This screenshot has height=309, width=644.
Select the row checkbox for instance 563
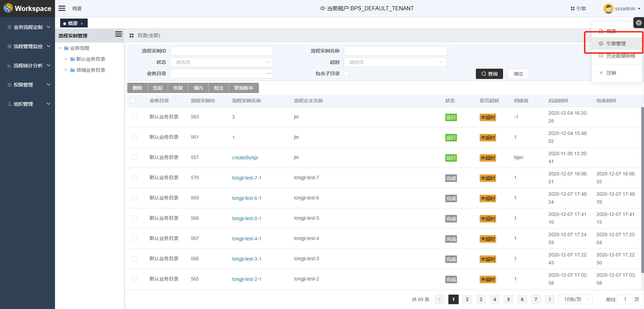tap(134, 117)
